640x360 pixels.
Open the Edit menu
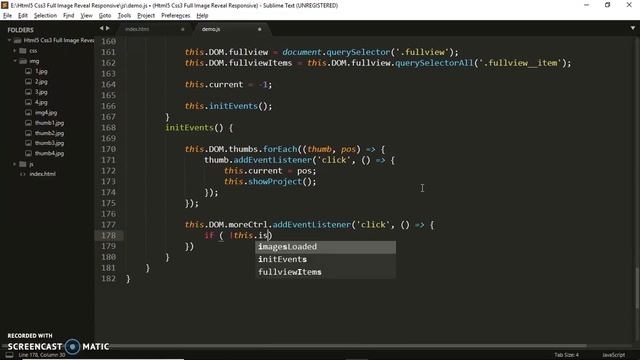click(23, 16)
